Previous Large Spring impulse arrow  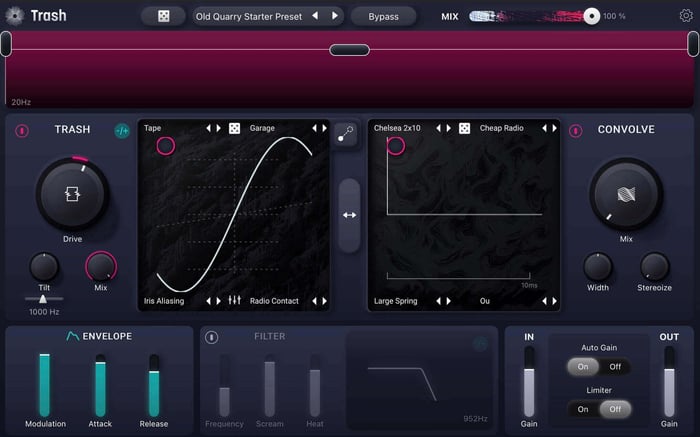(438, 301)
